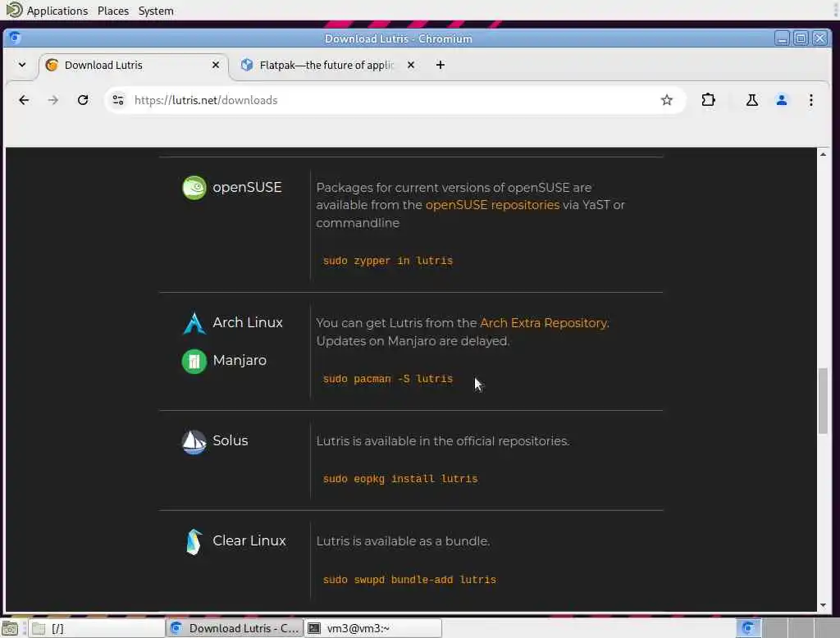
Task: Open a new tab with plus button
Action: (441, 65)
